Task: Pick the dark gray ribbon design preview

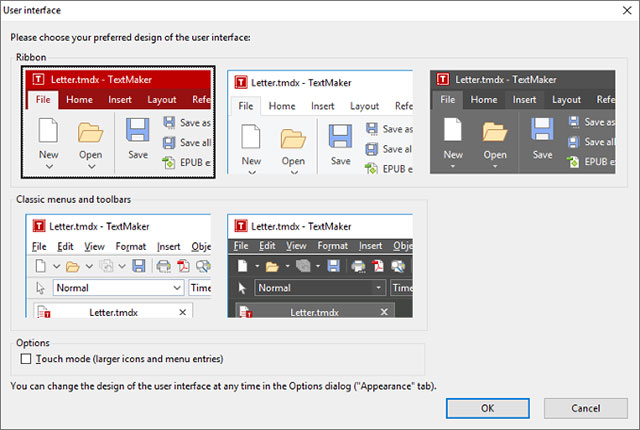Action: click(x=522, y=122)
